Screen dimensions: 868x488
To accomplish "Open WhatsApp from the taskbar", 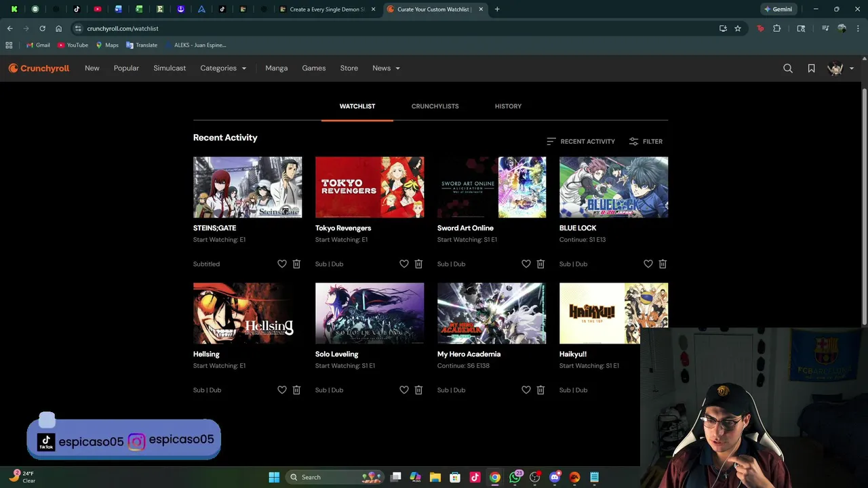I will 515,477.
